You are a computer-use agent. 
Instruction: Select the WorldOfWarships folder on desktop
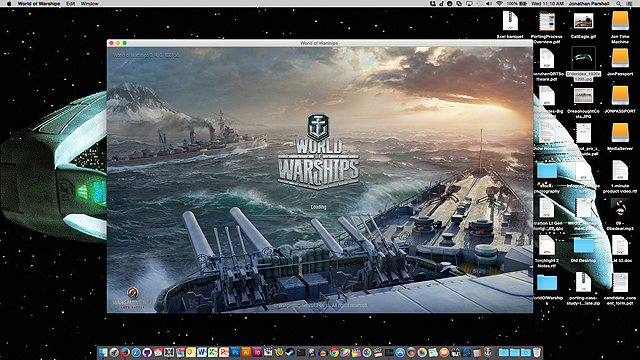547,283
